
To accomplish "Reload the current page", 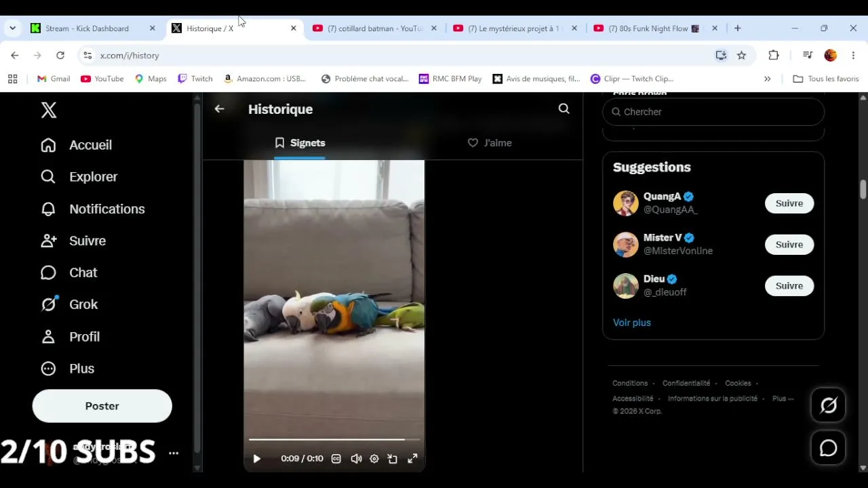I will point(60,56).
